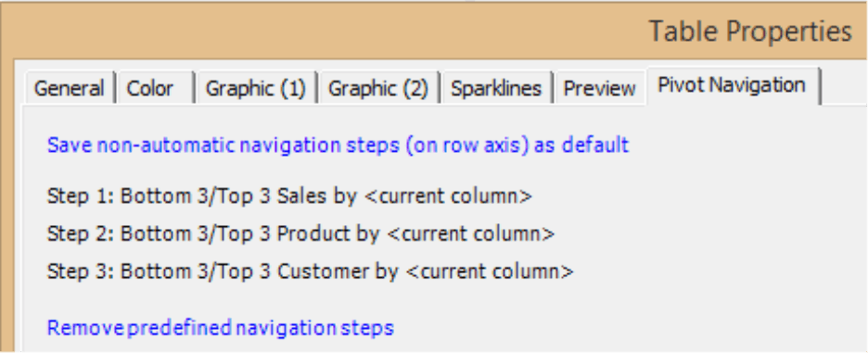Switch to the General tab

(x=70, y=88)
